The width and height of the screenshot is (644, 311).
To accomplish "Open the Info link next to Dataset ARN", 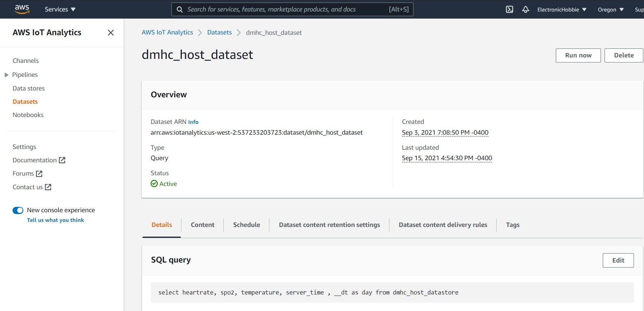I will pyautogui.click(x=193, y=122).
